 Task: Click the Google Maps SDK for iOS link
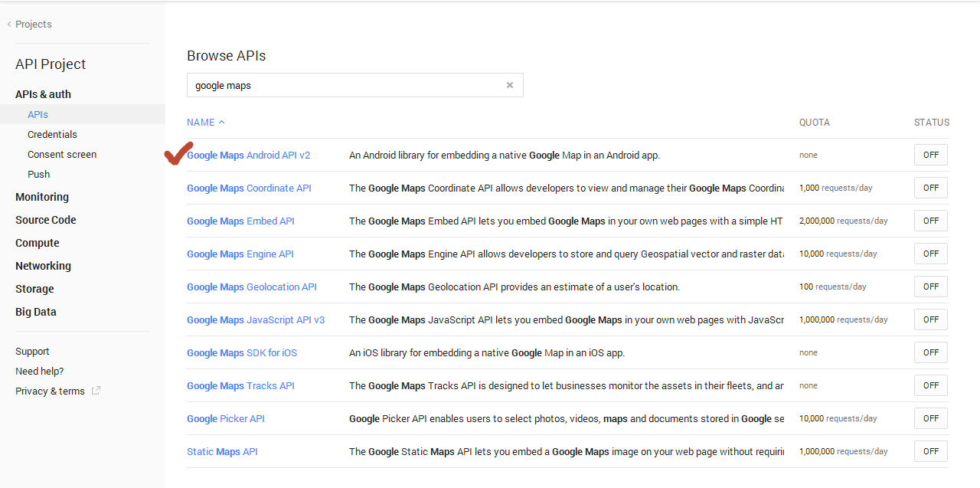[x=242, y=352]
